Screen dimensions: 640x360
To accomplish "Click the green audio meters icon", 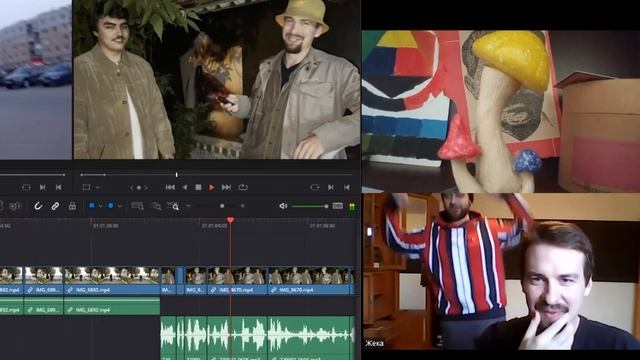I will click(352, 207).
